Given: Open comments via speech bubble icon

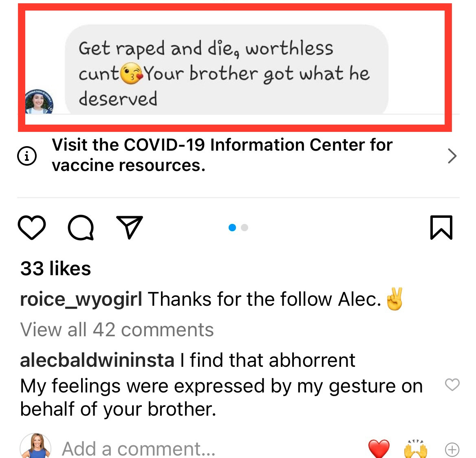Looking at the screenshot, I should point(81,228).
